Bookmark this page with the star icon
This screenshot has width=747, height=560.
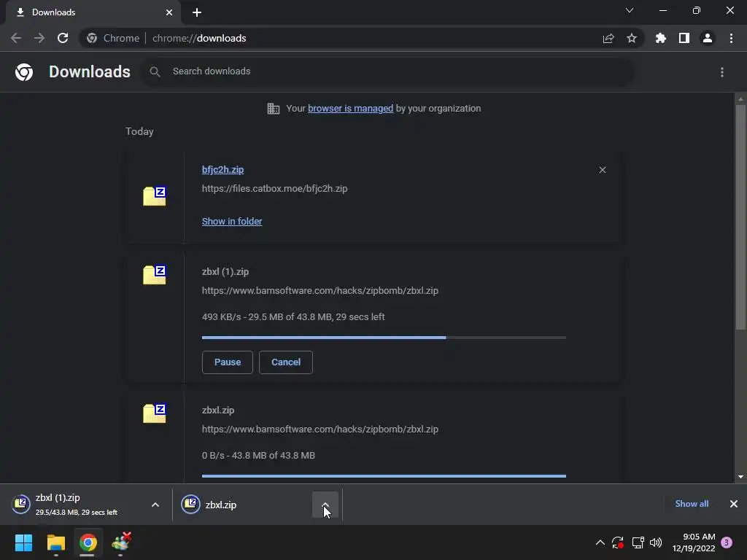632,38
